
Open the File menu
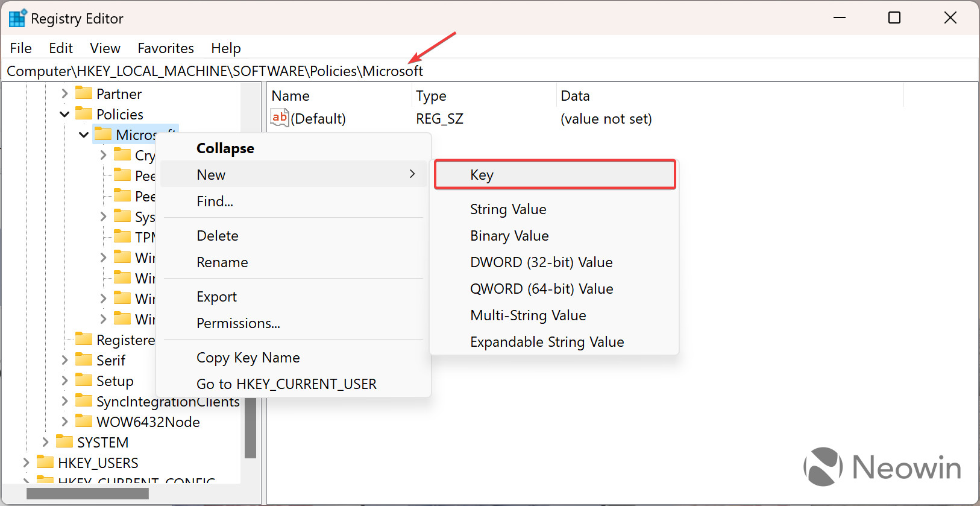(x=20, y=48)
